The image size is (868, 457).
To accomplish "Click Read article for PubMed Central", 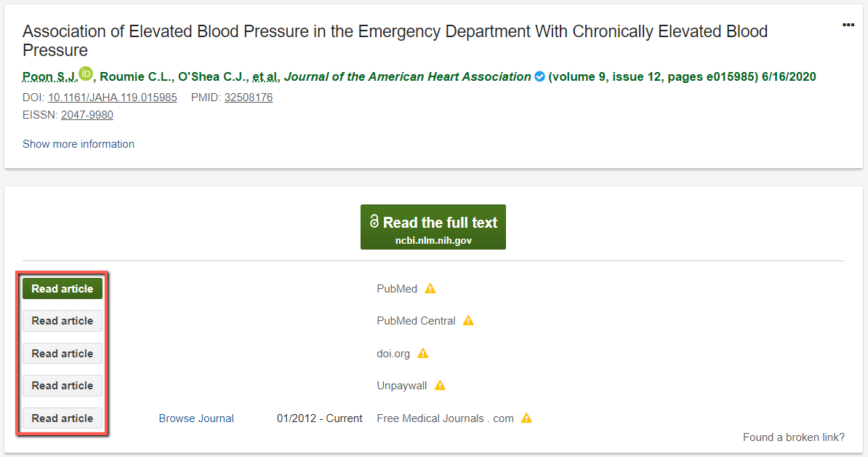I will pyautogui.click(x=63, y=321).
